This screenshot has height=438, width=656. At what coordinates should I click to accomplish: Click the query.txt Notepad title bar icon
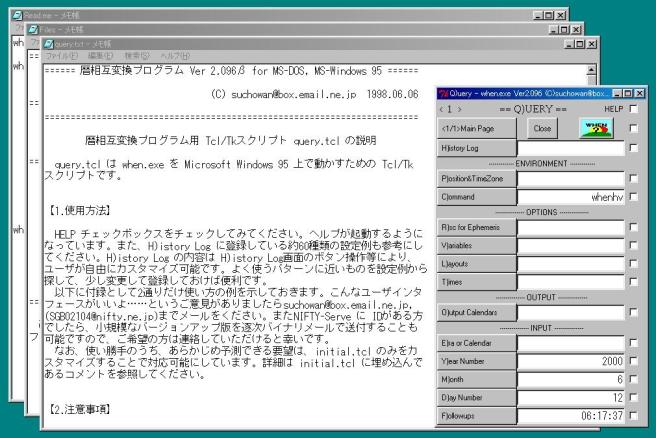49,44
